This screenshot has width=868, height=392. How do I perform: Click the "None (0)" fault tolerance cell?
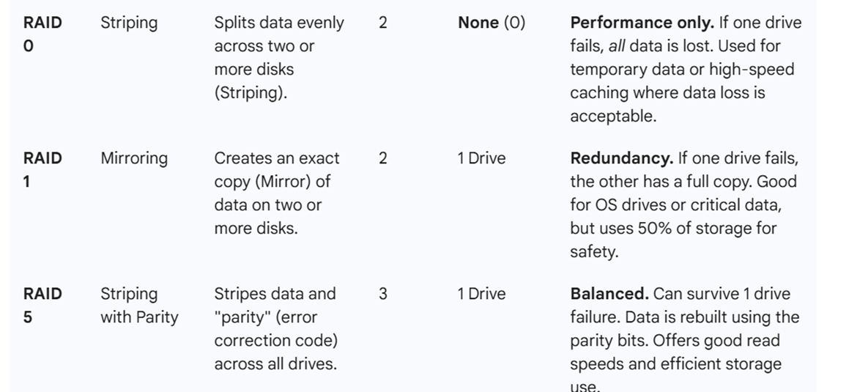[x=492, y=23]
